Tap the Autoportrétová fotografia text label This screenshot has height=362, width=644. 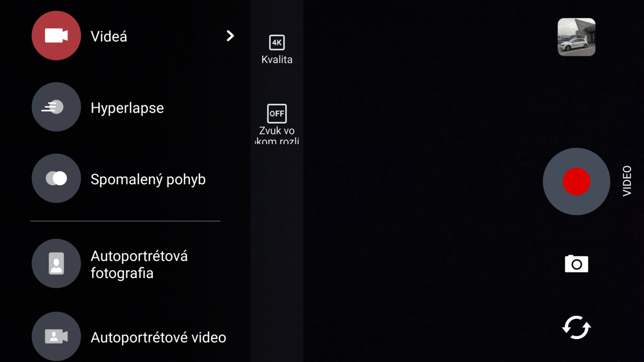139,265
